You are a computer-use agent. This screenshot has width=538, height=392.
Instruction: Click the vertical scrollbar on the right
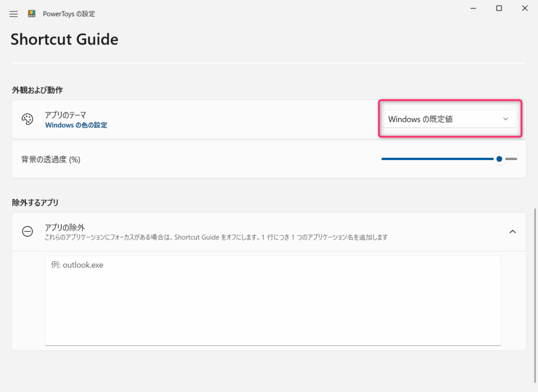click(534, 295)
